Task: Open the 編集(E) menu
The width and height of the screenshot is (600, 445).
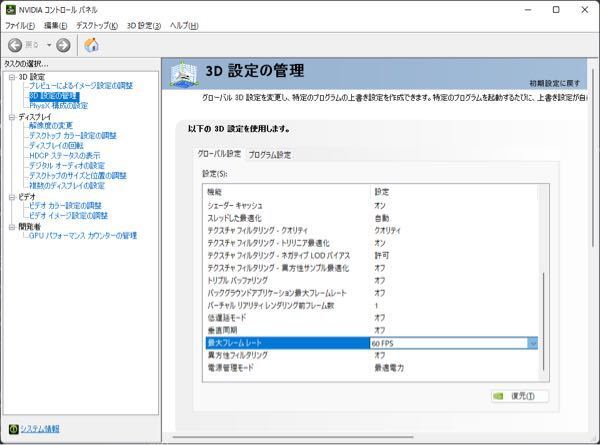Action: 55,26
